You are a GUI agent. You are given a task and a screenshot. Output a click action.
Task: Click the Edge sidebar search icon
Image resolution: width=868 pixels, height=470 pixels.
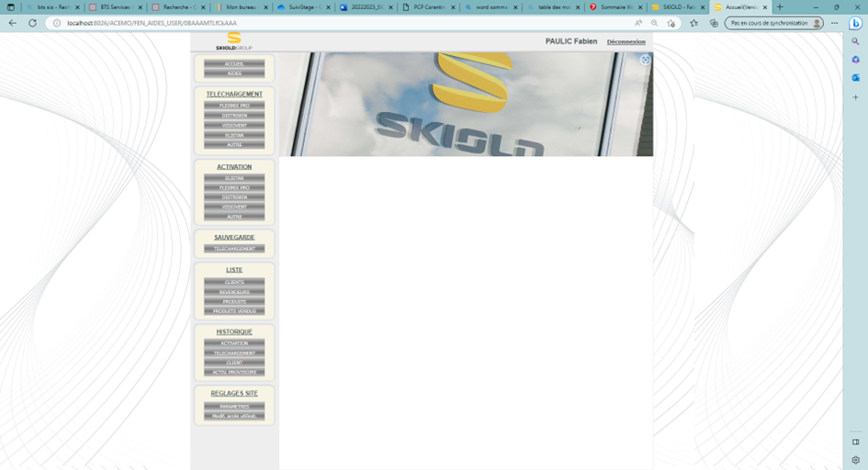click(855, 41)
